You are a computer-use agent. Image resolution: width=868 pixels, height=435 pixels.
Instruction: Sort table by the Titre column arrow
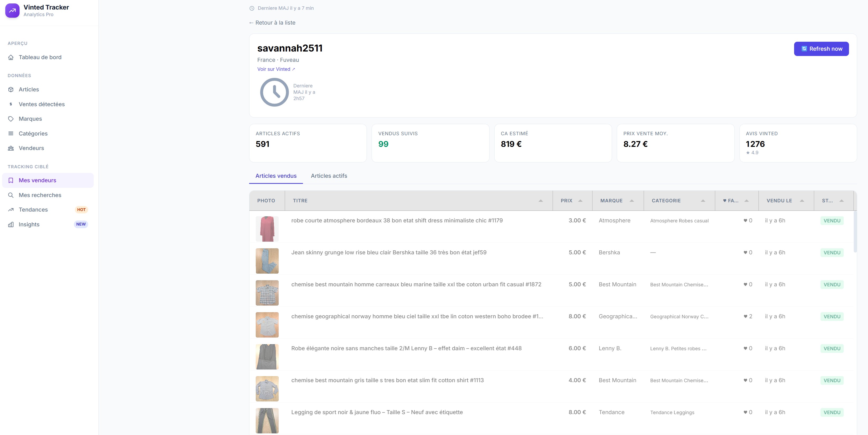tap(540, 201)
